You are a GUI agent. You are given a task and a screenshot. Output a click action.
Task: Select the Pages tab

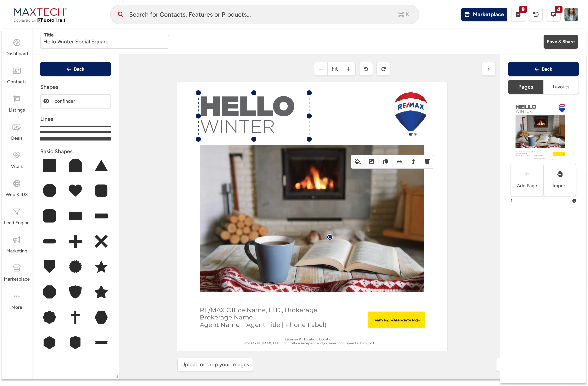pyautogui.click(x=525, y=87)
